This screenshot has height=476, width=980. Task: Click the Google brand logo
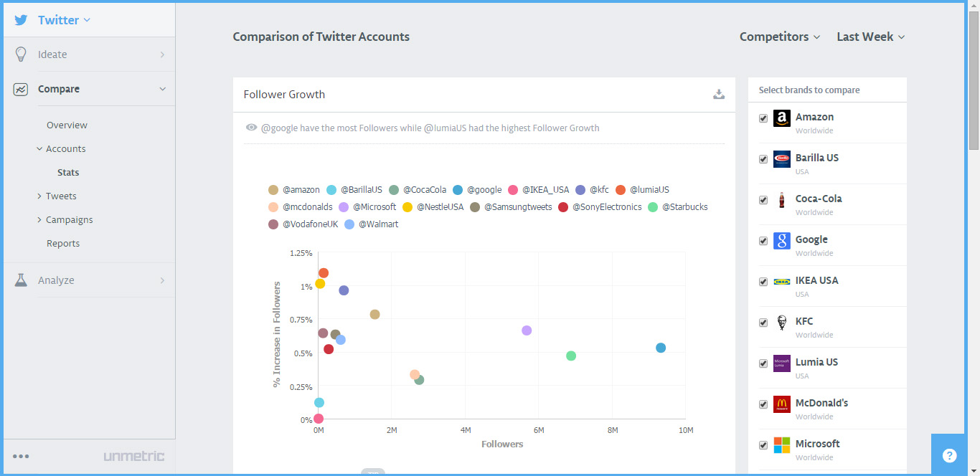coord(782,241)
